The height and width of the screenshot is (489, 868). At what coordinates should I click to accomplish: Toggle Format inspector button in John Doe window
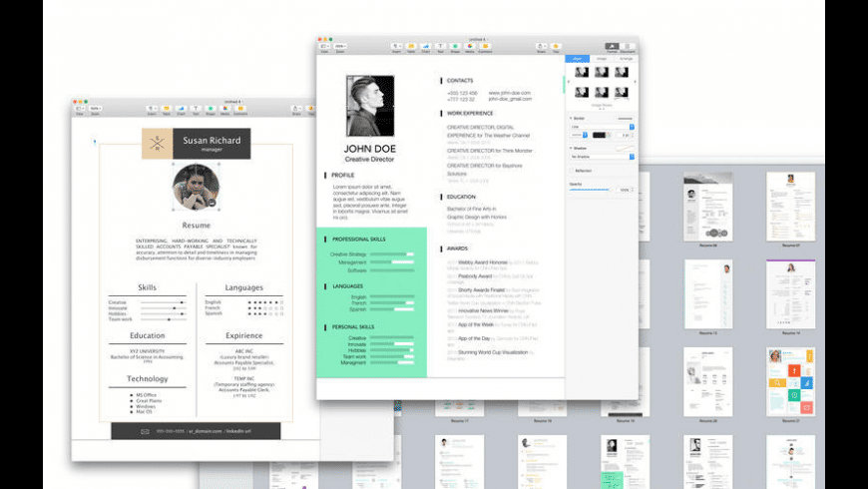tap(613, 47)
